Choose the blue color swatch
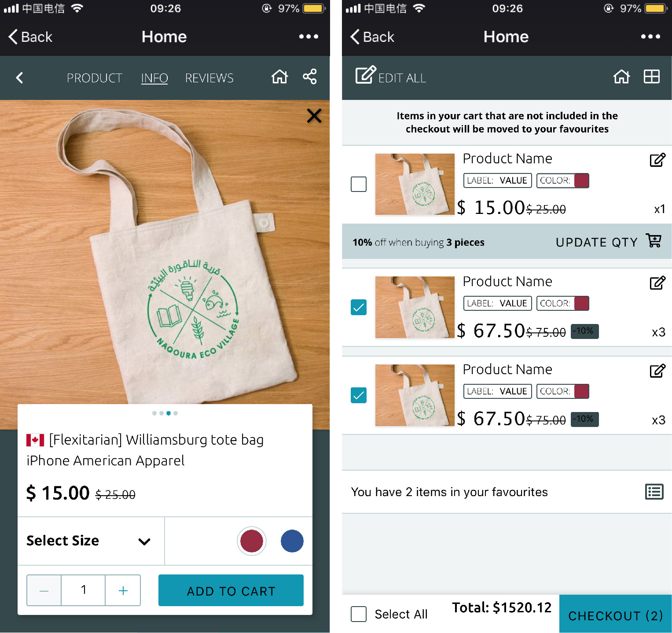This screenshot has height=633, width=672. click(x=292, y=541)
